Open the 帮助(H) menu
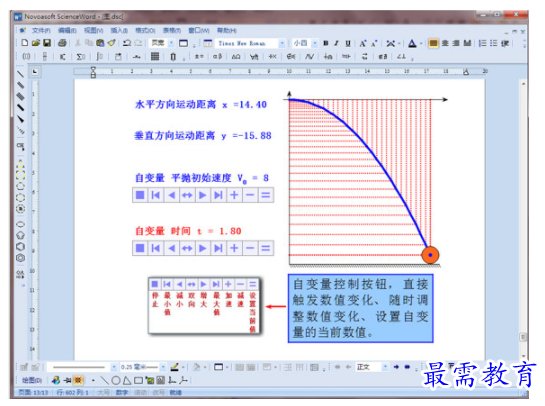Screen dimensions: 545x406 tap(227, 31)
